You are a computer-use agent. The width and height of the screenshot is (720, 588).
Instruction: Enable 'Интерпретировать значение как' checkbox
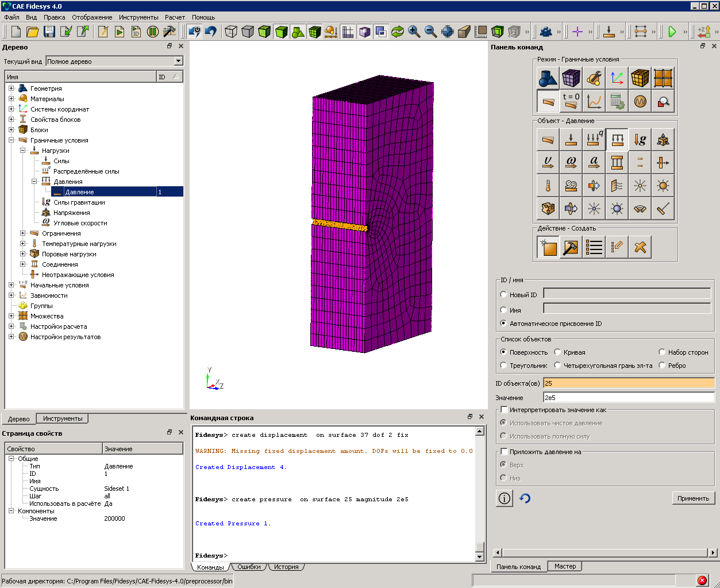[x=504, y=409]
